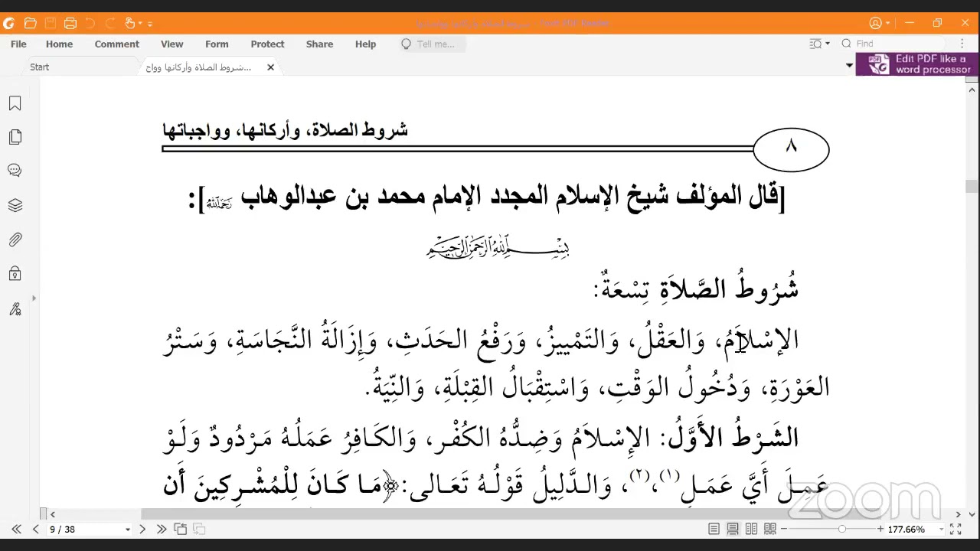Screen dimensions: 980x551
Task: Expand the advanced search dropdown arrow
Action: point(827,44)
